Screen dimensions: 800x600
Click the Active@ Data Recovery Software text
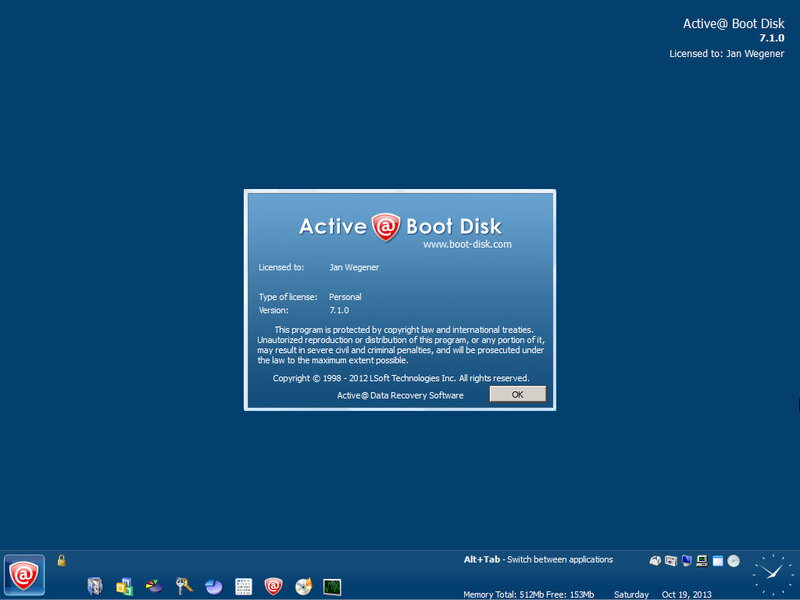(400, 395)
